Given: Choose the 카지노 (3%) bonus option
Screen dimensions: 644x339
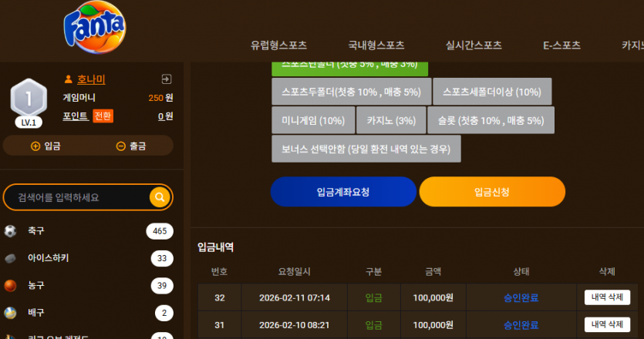Looking at the screenshot, I should [x=391, y=120].
